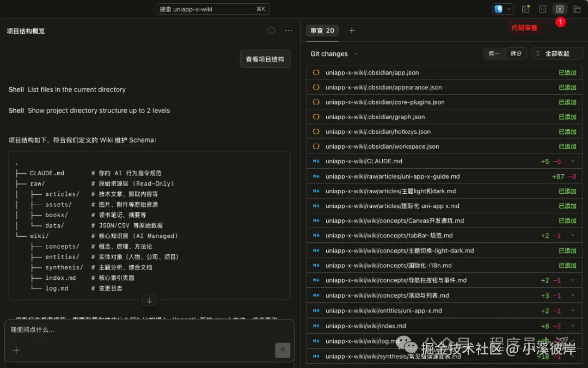588x368 pixels.
Task: Click the markdown icon of 国际化 uni-app x.md
Action: pyautogui.click(x=316, y=206)
